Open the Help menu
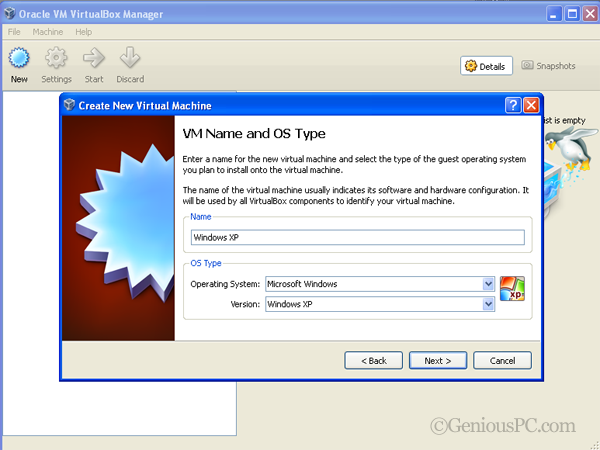The width and height of the screenshot is (600, 450). click(x=83, y=32)
